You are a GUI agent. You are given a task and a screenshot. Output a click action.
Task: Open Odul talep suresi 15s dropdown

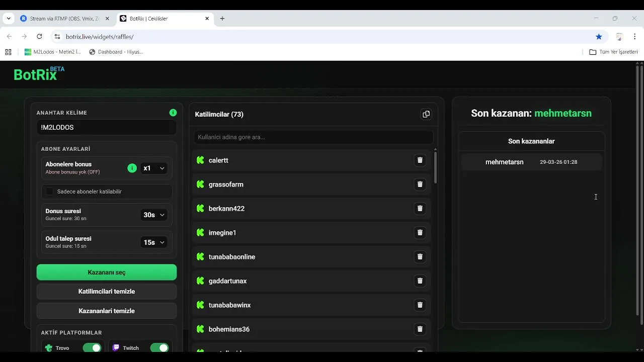click(x=154, y=242)
